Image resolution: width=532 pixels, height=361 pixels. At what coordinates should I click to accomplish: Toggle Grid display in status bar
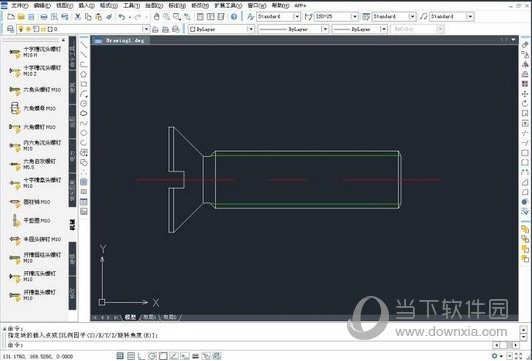tap(131, 356)
